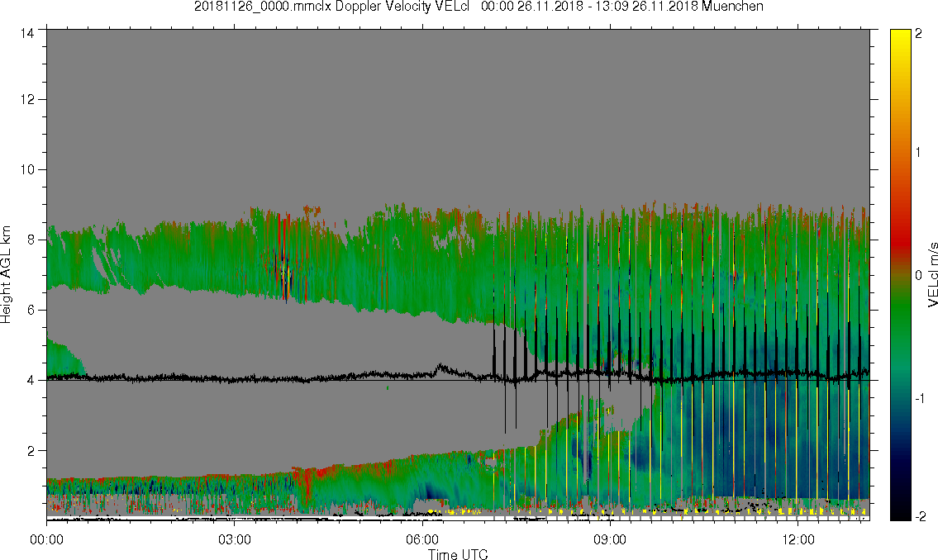
Task: Click the height tick label 4
Action: point(31,380)
